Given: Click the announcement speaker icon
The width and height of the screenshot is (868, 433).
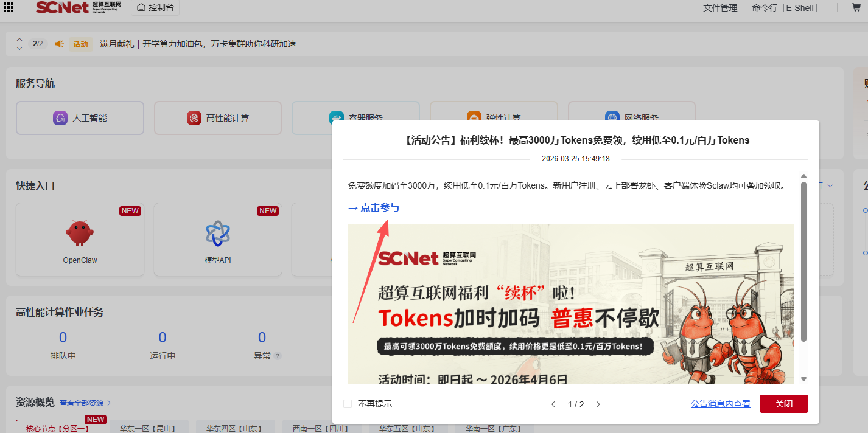Looking at the screenshot, I should [60, 43].
